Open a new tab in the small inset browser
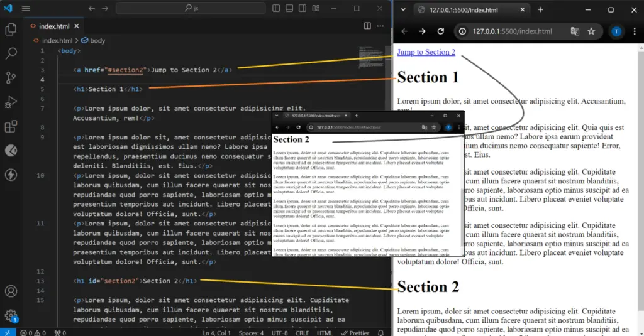Viewport: 644px width, 336px height. coord(357,116)
